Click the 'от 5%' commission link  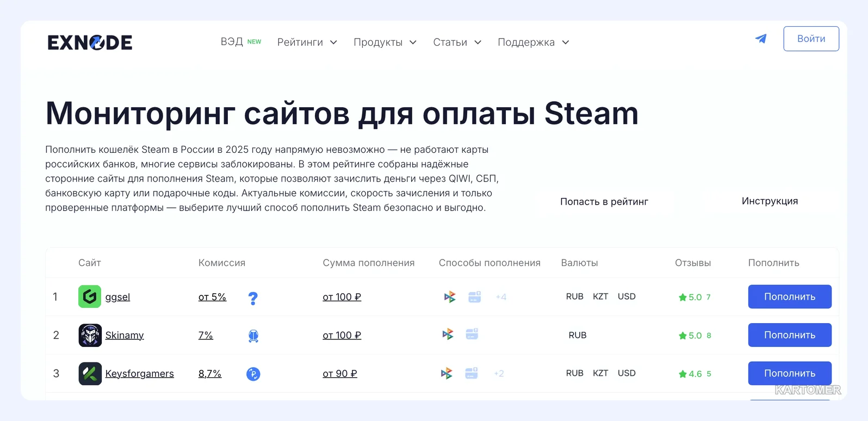tap(212, 297)
